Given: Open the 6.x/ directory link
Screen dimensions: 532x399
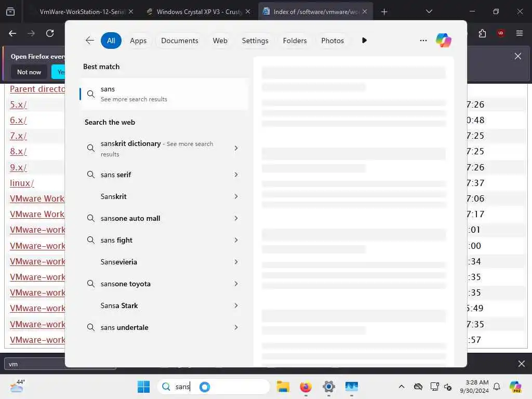Looking at the screenshot, I should 18,120.
